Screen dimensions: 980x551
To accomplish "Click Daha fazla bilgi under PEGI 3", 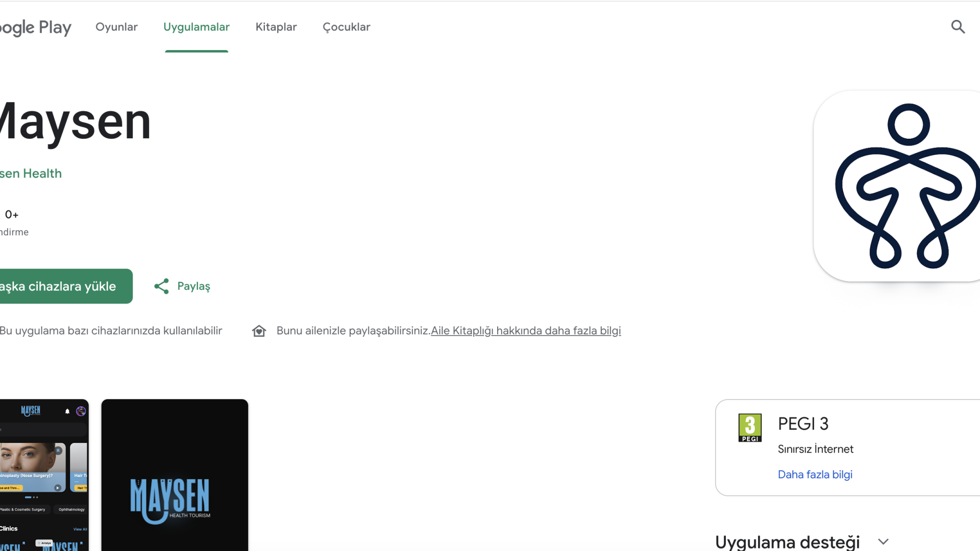I will point(815,474).
